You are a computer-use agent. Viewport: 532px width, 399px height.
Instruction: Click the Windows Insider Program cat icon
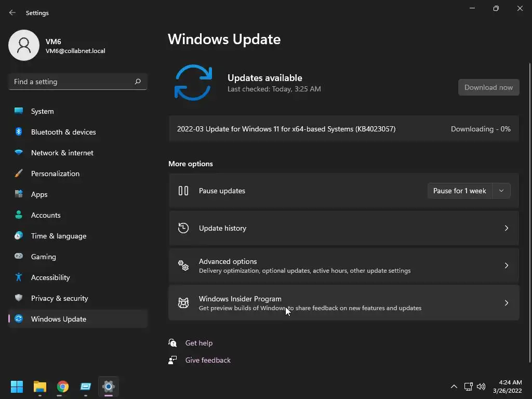183,303
